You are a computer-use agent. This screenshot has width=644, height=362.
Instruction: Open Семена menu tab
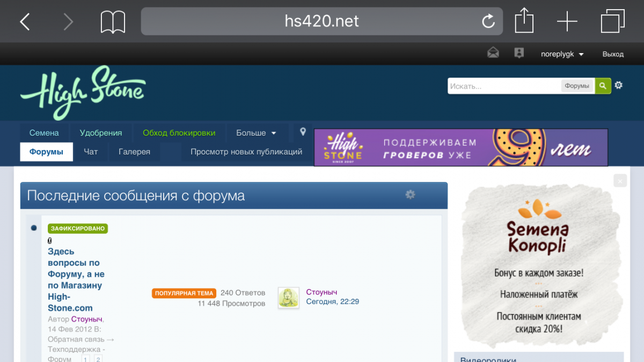(44, 133)
